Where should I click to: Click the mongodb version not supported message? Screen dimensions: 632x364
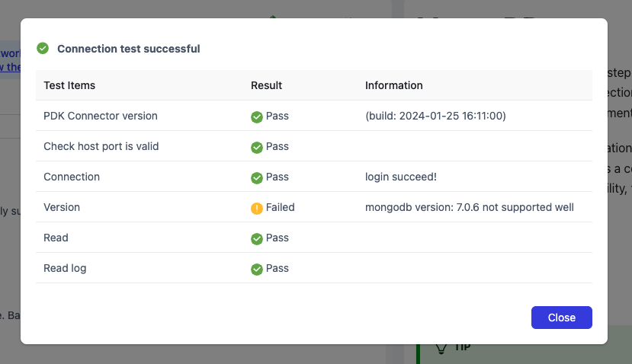coord(469,207)
